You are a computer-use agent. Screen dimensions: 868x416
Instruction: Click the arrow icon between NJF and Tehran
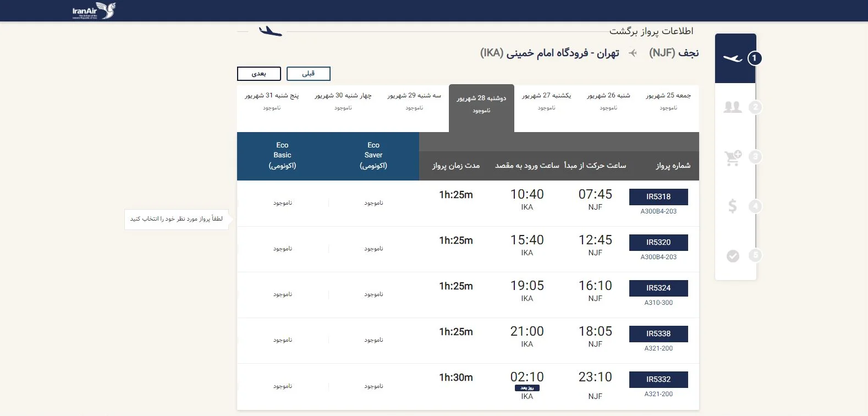(x=633, y=53)
